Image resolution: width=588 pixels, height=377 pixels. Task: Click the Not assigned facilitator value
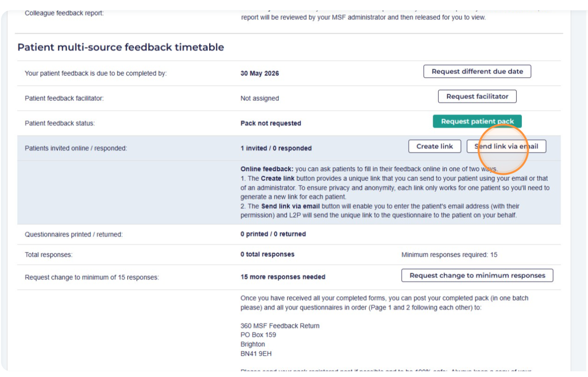click(260, 99)
